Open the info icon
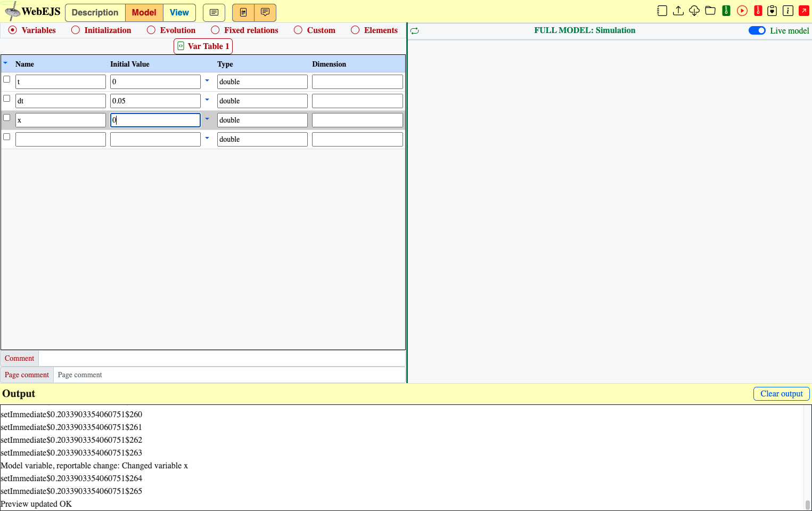The width and height of the screenshot is (812, 511). click(788, 11)
